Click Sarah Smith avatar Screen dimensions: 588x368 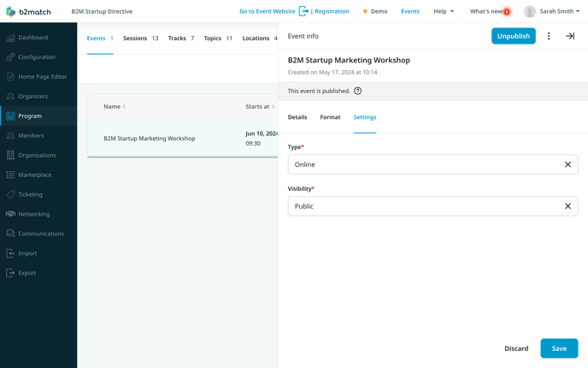530,12
